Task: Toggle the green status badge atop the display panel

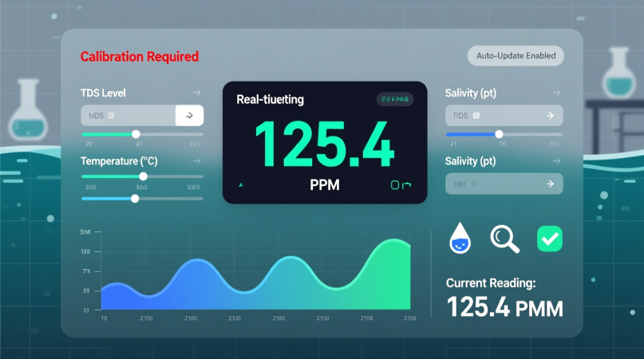Action: click(395, 100)
